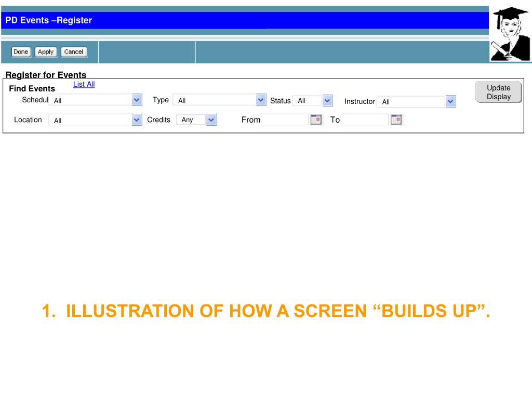Expand the Status dropdown arrow
The height and width of the screenshot is (399, 532).
(x=327, y=101)
